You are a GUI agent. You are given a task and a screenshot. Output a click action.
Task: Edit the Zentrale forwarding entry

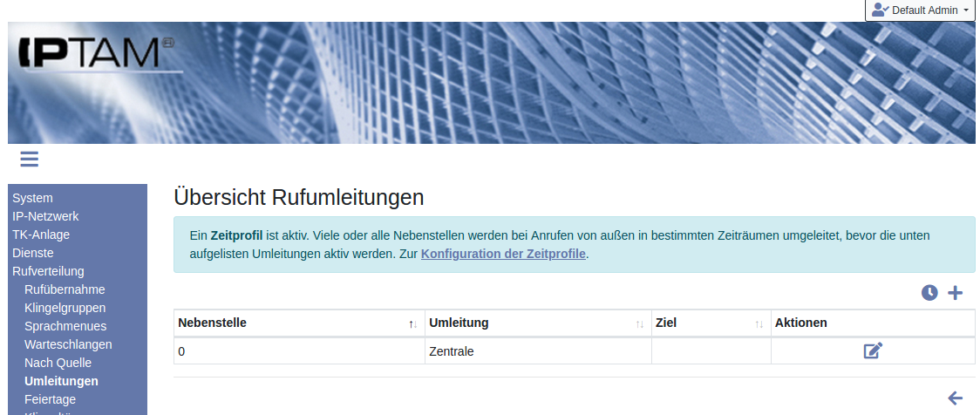pyautogui.click(x=873, y=351)
